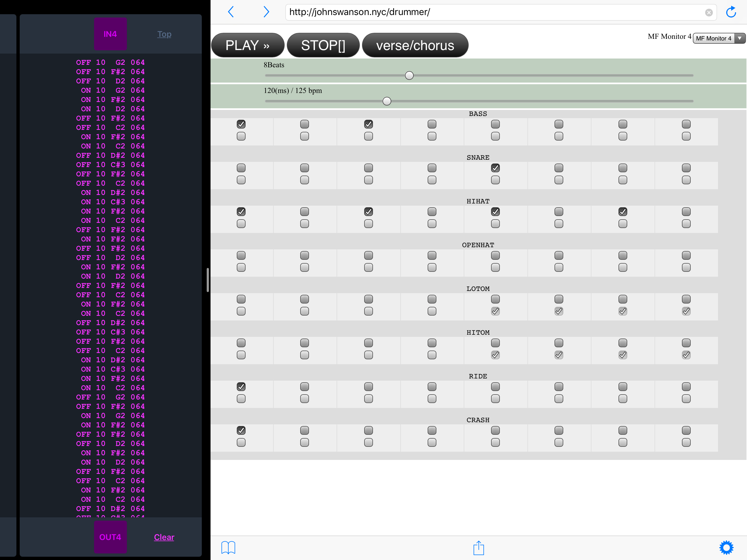
Task: Reload the drummer page
Action: 731,12
